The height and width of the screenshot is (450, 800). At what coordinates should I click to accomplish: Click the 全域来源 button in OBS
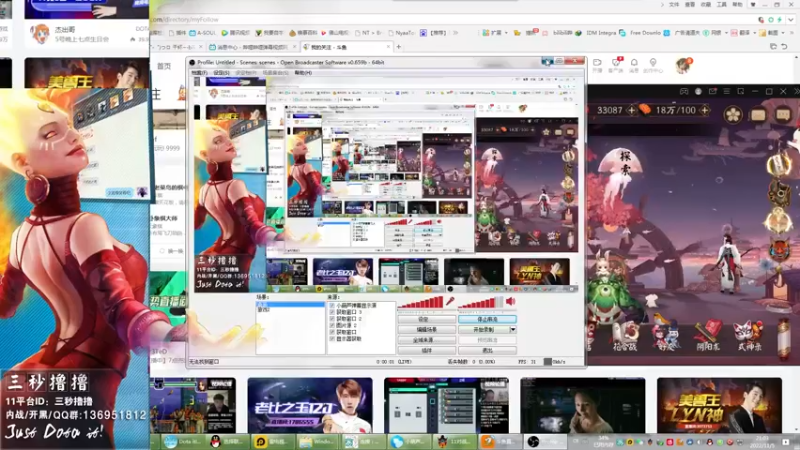click(x=427, y=340)
